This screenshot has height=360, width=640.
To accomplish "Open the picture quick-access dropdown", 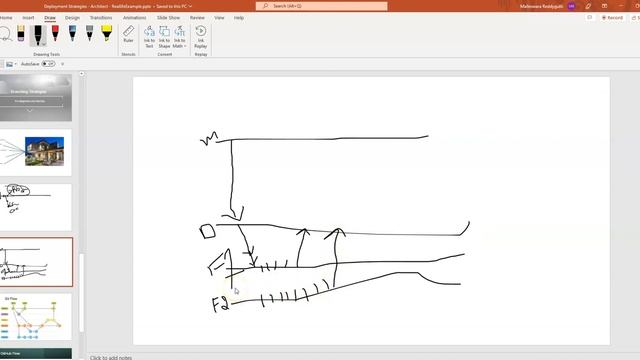I will click(x=16, y=64).
